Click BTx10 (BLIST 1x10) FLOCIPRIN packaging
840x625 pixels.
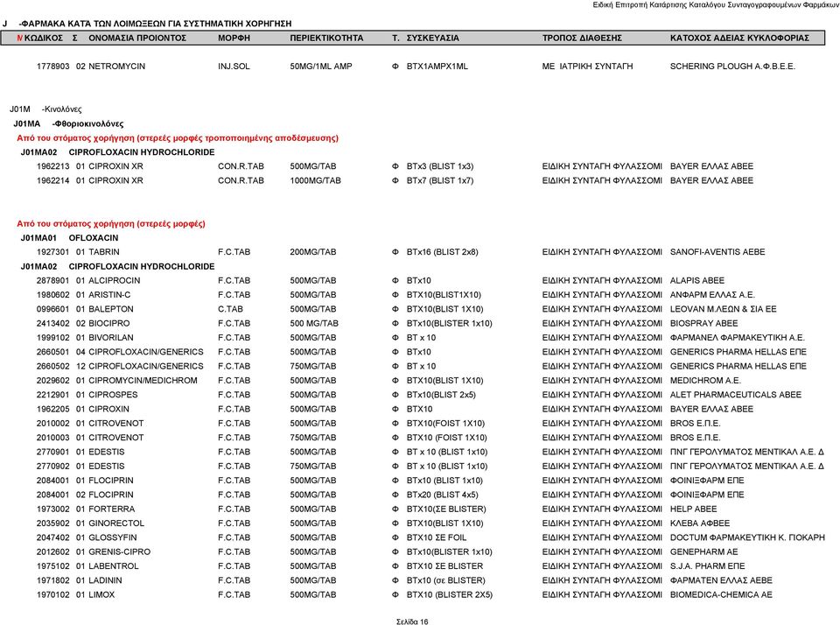(x=444, y=481)
